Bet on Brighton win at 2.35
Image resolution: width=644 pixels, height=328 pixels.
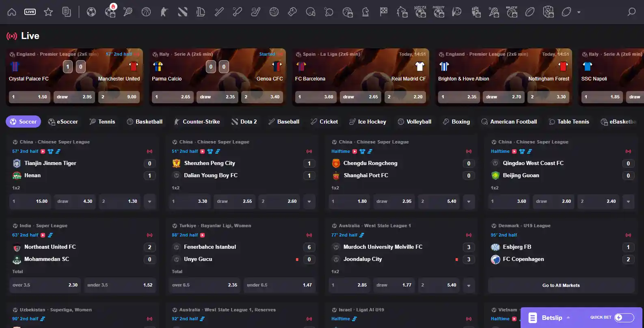459,97
